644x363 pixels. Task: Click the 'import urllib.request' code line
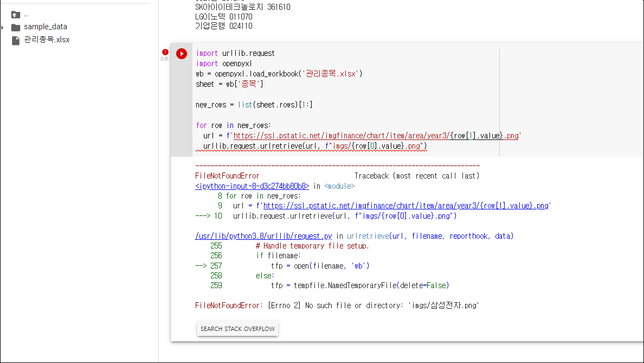(x=235, y=53)
